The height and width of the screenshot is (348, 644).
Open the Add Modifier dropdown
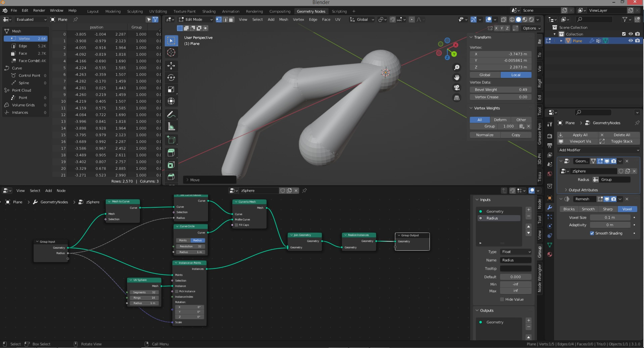tap(598, 150)
